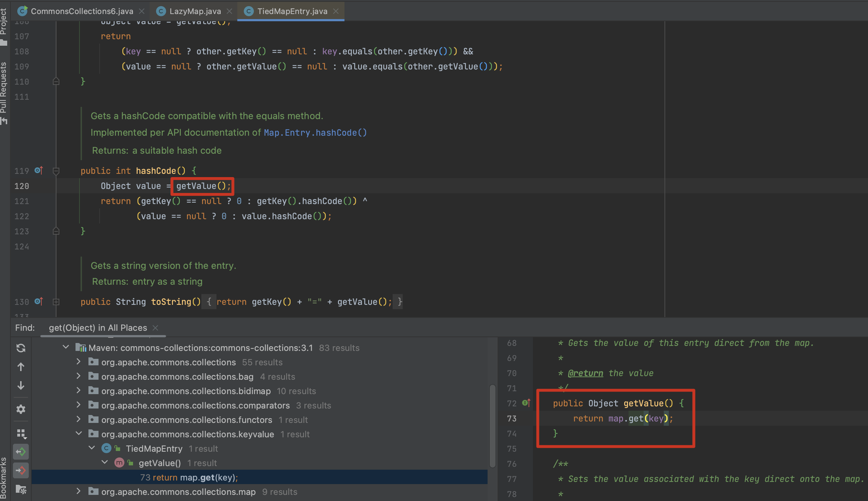Click line number 120 in gutter
Screen dimensions: 868x501
22,186
